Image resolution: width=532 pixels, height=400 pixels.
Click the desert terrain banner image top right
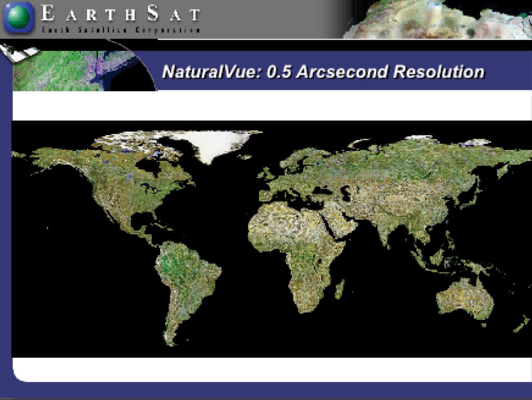[437, 19]
